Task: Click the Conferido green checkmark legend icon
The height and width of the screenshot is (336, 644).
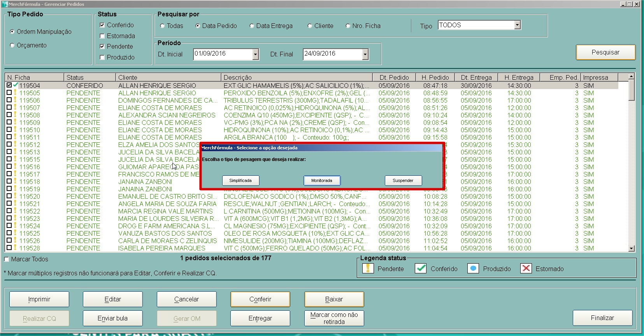Action: [421, 268]
